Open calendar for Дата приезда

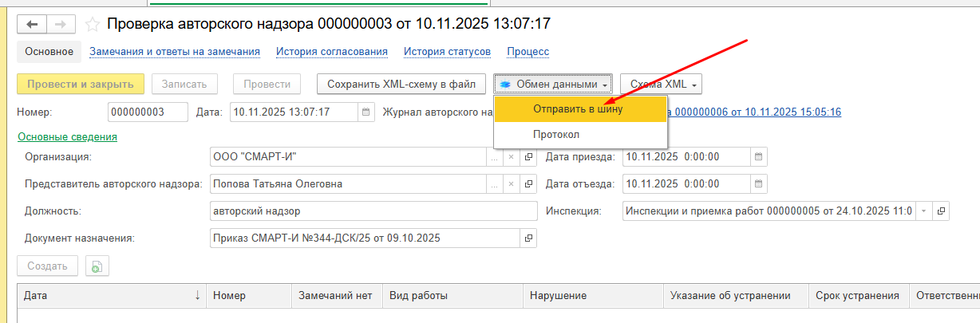coord(759,157)
